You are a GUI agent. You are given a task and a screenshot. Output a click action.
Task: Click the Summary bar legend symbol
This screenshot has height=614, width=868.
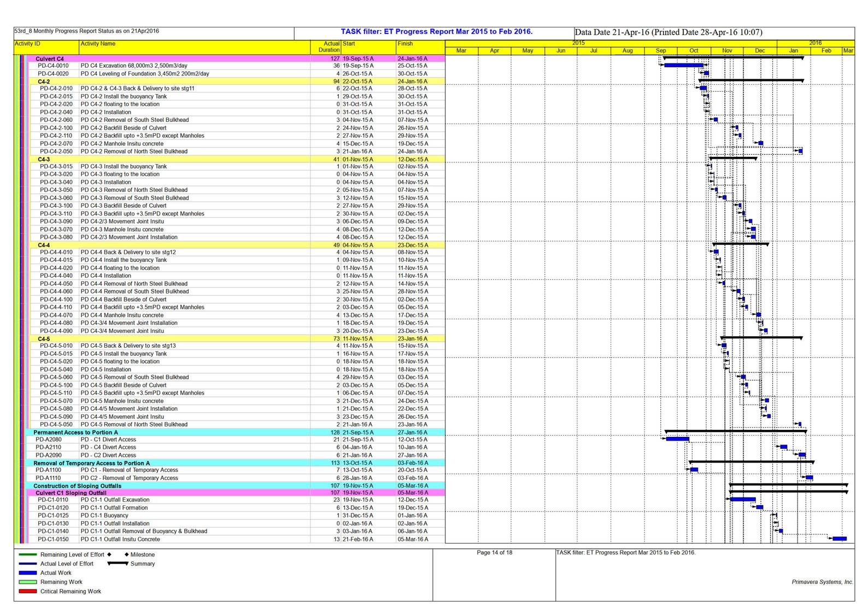point(118,564)
